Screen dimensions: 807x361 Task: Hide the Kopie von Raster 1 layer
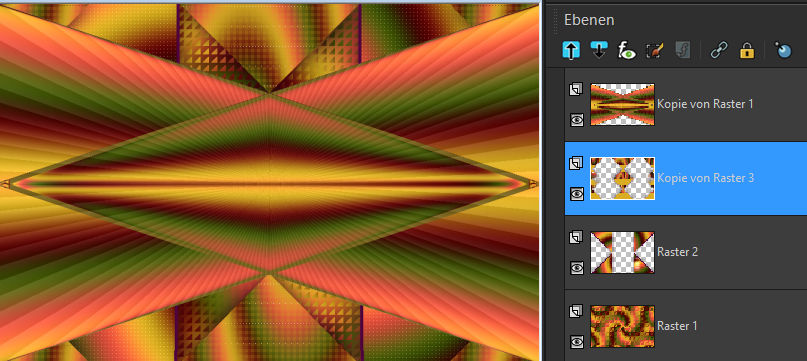(576, 120)
